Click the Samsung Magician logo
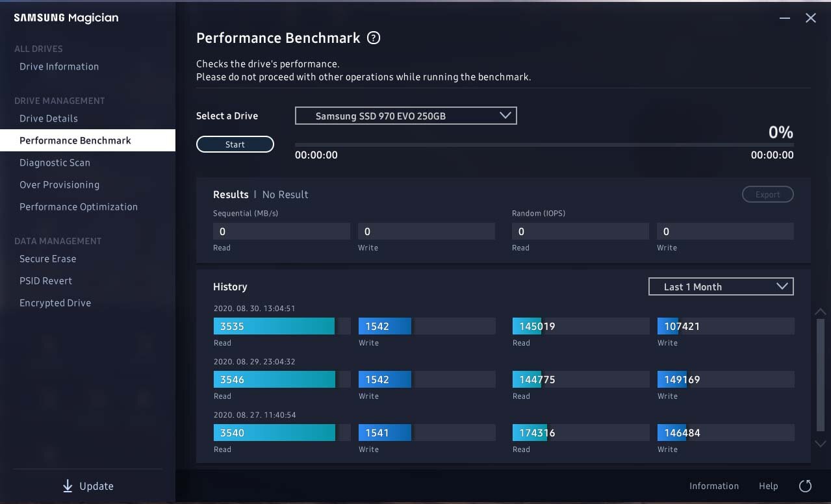The width and height of the screenshot is (831, 504). pos(66,18)
